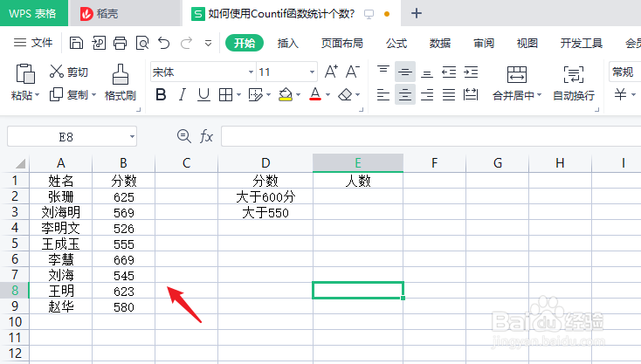Viewport: 641px width, 364px height.
Task: Cut the selection with 剪切
Action: [x=69, y=72]
